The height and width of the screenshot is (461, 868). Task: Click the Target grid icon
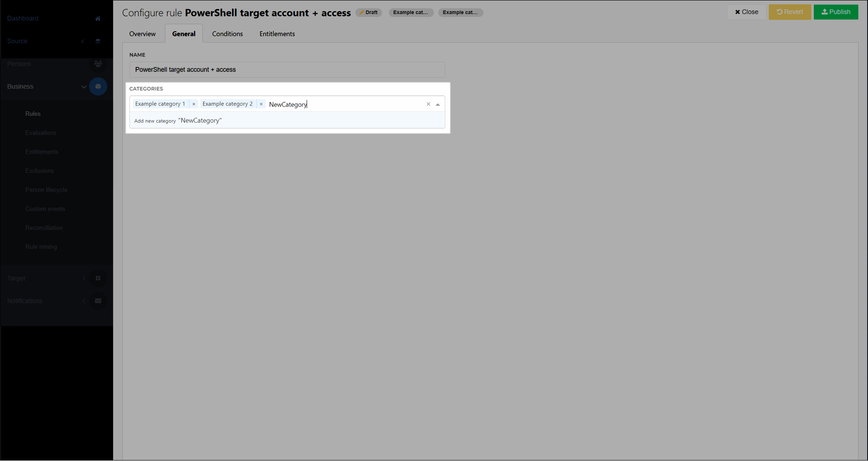pos(98,278)
